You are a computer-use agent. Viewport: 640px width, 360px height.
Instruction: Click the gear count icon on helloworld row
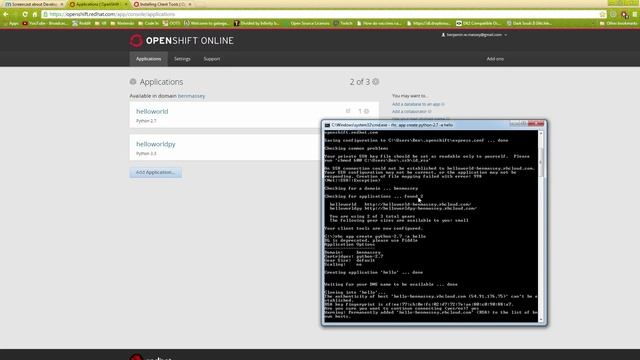[x=367, y=111]
